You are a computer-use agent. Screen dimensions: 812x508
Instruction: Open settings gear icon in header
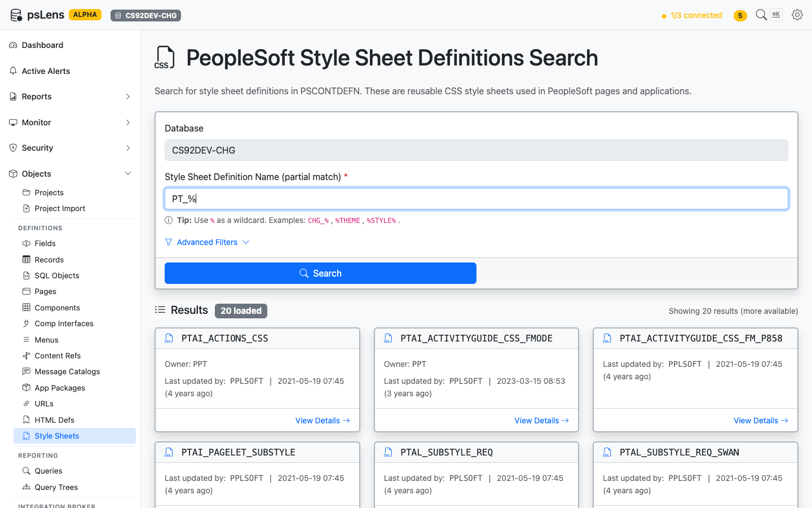click(797, 15)
